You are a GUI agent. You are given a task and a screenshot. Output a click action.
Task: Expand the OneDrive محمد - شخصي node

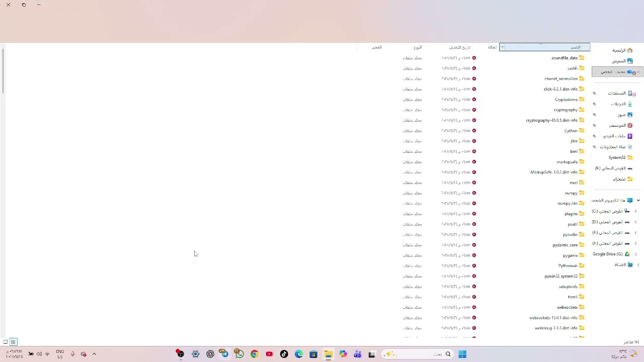(638, 72)
